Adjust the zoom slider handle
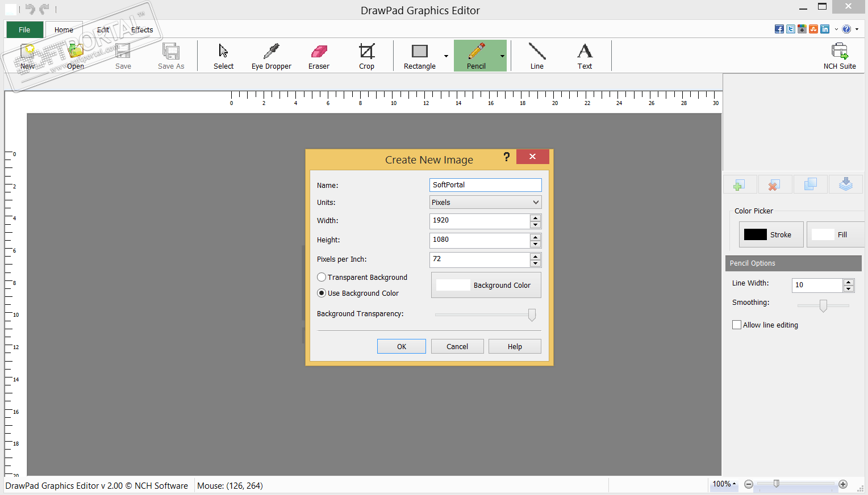 coord(776,484)
